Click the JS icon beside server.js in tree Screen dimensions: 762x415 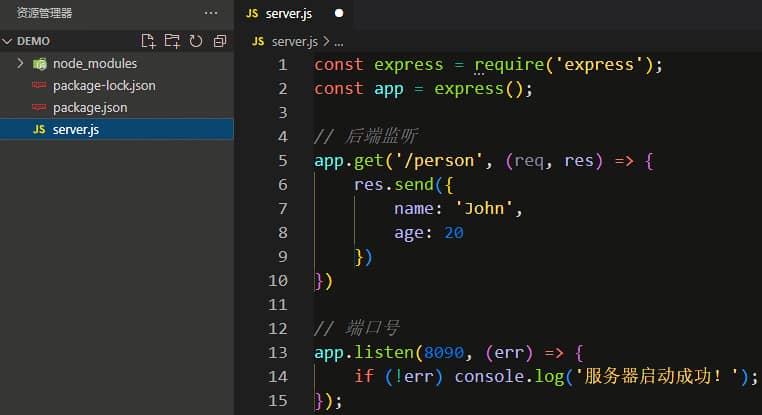[x=39, y=129]
